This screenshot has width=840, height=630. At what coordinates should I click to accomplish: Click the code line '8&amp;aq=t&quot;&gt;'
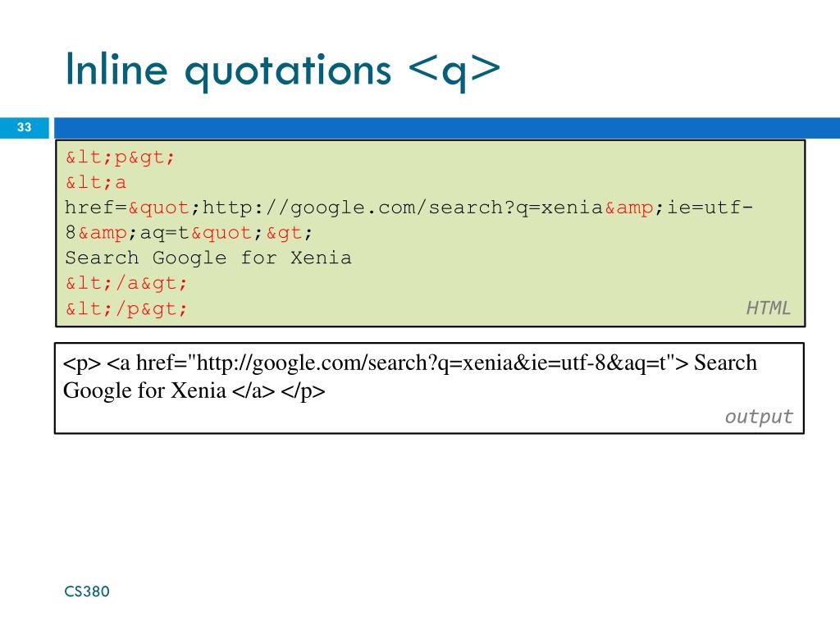[x=189, y=233]
